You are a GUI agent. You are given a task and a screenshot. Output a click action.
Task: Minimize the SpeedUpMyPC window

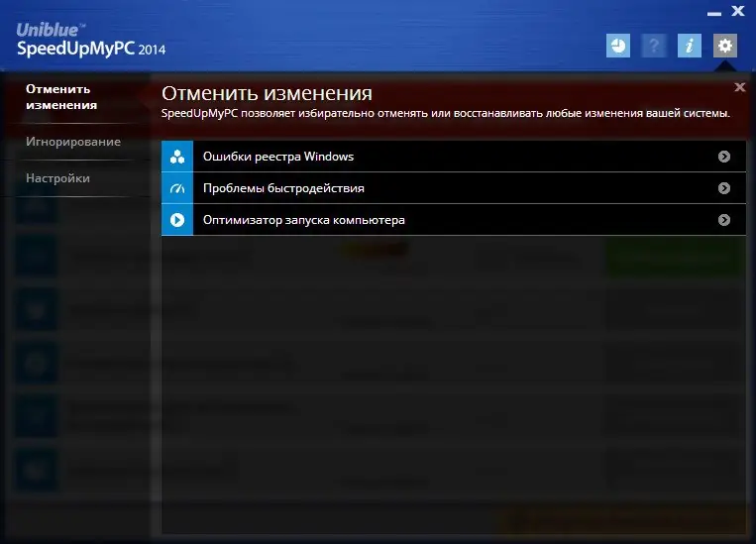coord(714,14)
